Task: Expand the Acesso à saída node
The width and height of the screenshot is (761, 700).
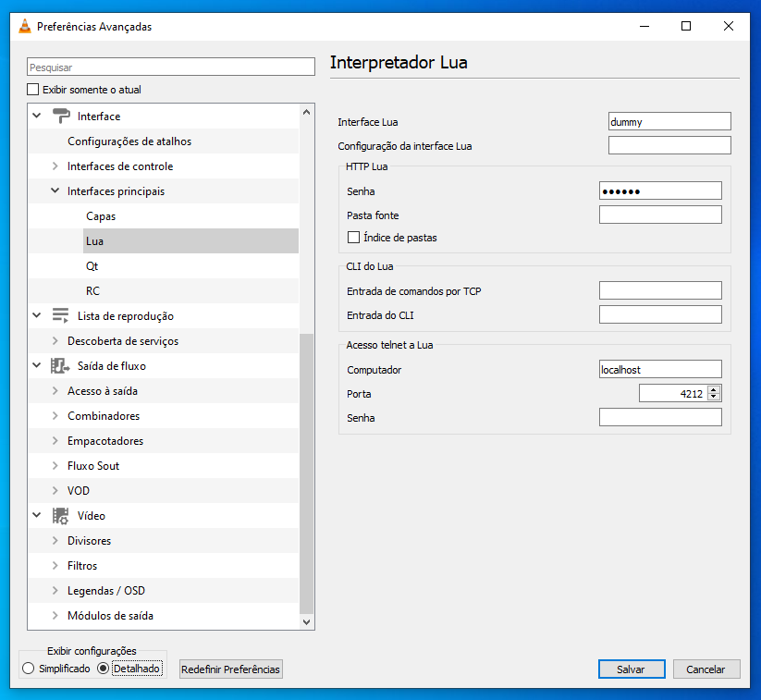Action: (x=55, y=391)
